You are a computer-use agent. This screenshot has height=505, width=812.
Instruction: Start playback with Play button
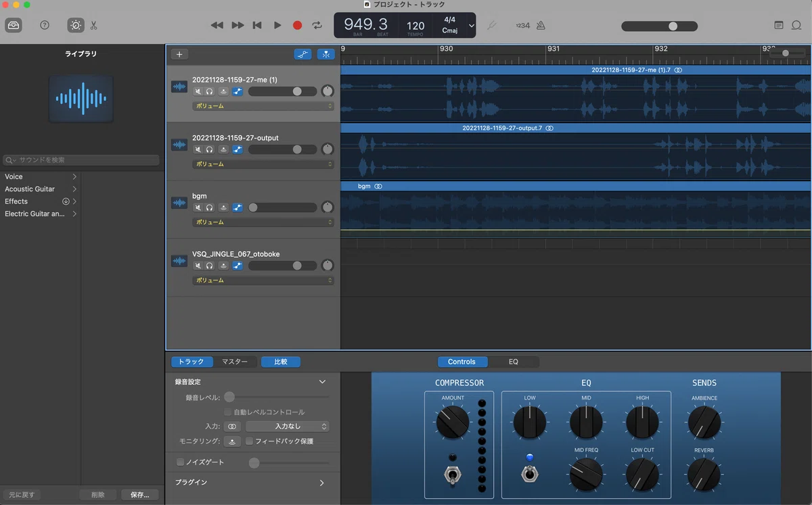pos(277,25)
